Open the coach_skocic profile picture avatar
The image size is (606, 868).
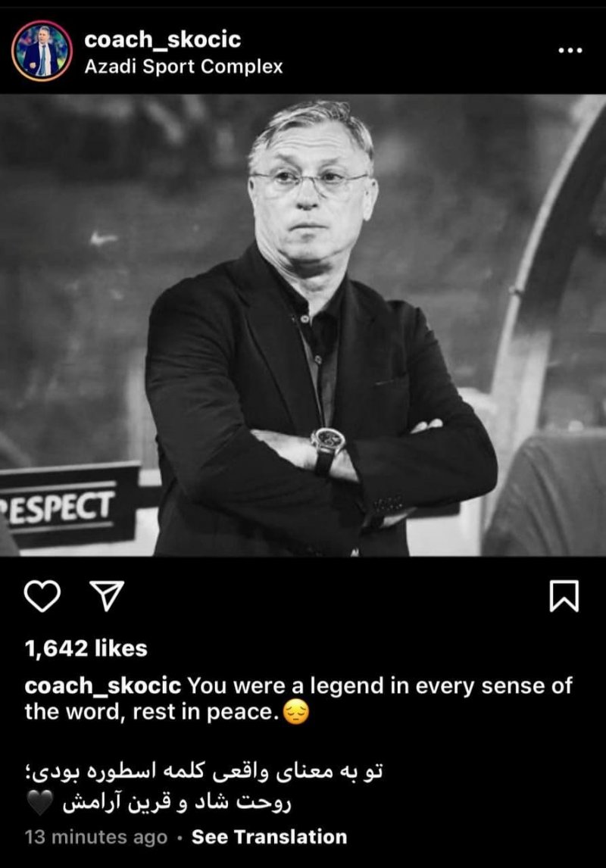tap(42, 51)
